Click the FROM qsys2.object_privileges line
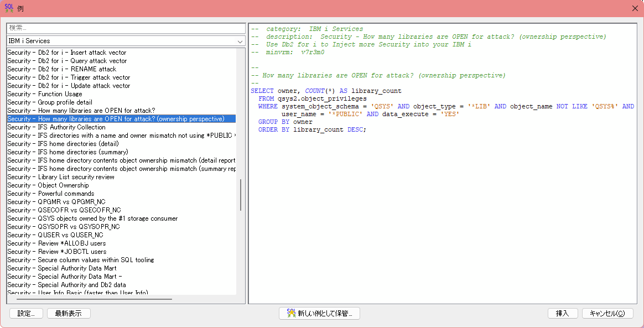 pyautogui.click(x=313, y=98)
